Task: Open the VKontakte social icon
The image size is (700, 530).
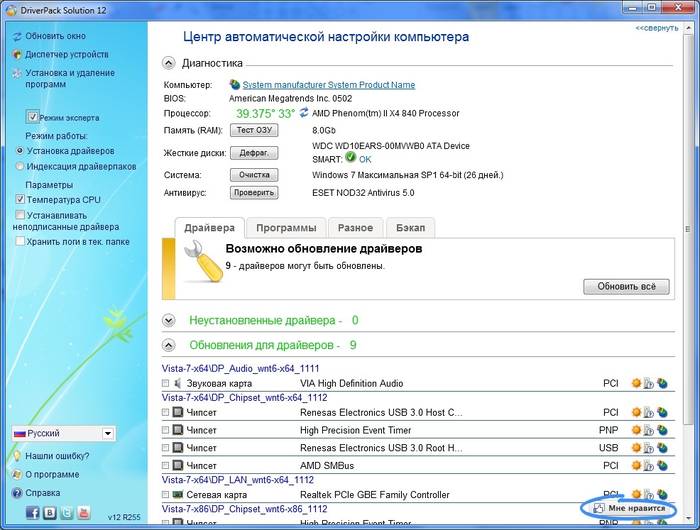Action: 50,512
